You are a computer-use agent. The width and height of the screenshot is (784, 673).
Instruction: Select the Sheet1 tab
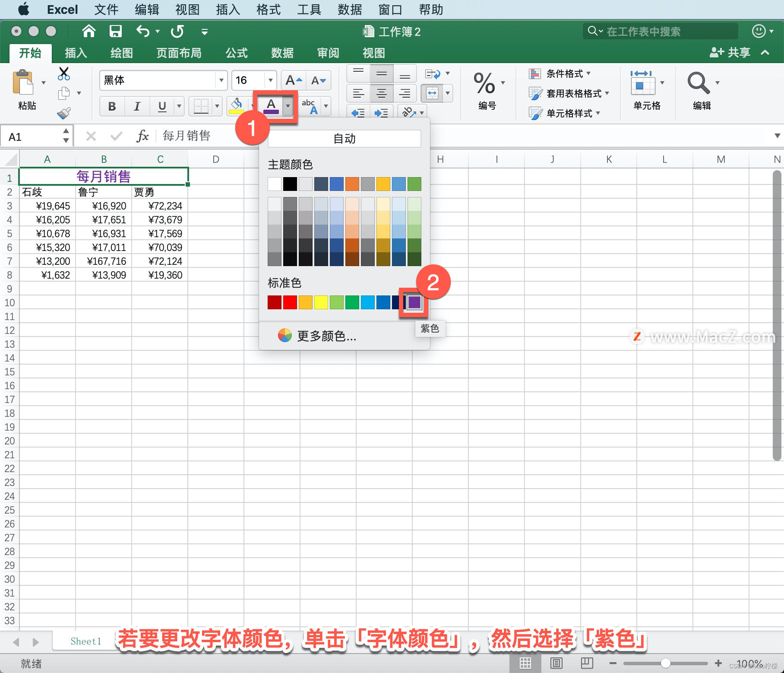click(x=85, y=641)
